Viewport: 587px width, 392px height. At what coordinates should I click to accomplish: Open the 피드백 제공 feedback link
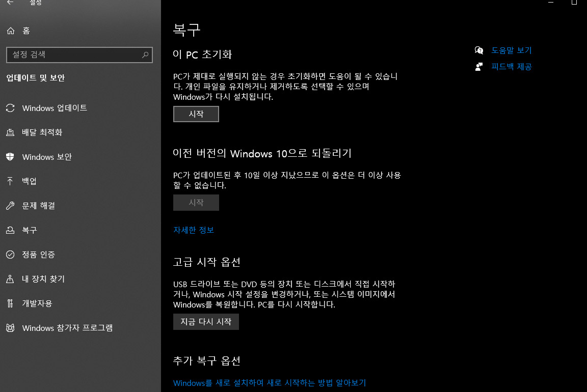[x=512, y=66]
